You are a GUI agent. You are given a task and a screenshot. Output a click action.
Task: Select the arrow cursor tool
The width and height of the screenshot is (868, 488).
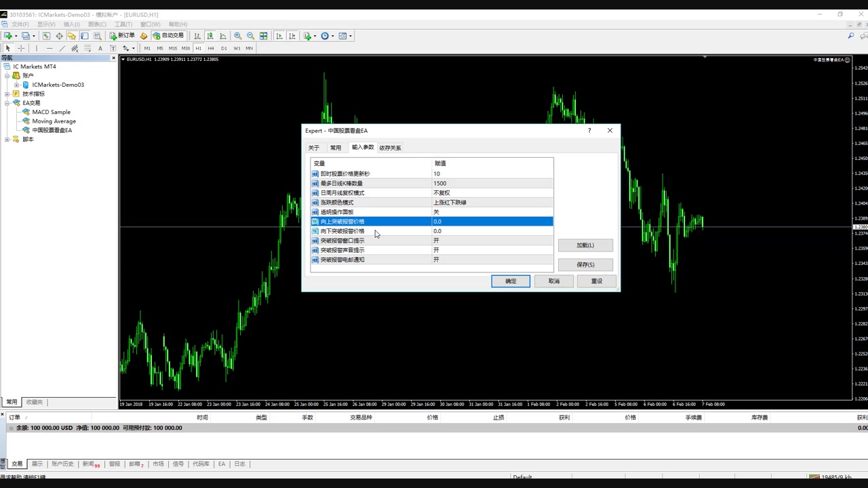click(8, 48)
